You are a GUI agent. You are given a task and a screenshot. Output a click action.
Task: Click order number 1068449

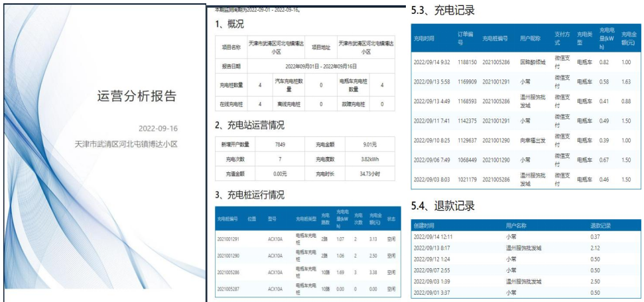click(467, 160)
